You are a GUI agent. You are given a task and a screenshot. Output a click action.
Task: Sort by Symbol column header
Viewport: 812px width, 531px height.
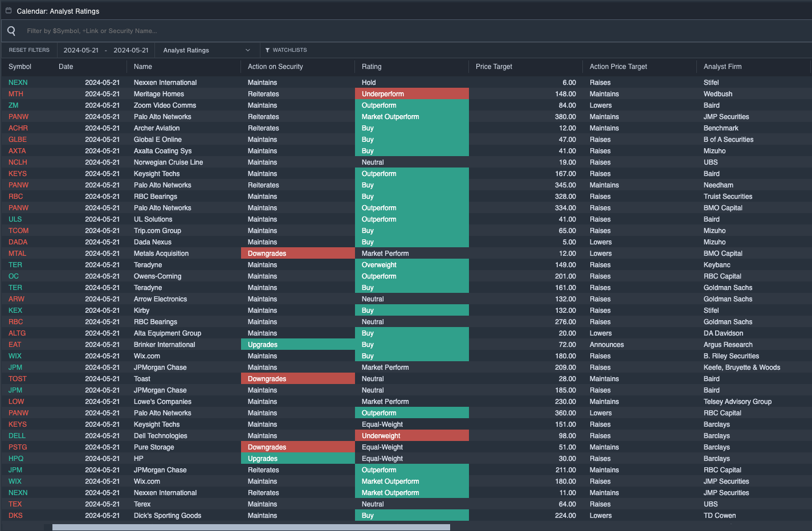[x=20, y=67]
